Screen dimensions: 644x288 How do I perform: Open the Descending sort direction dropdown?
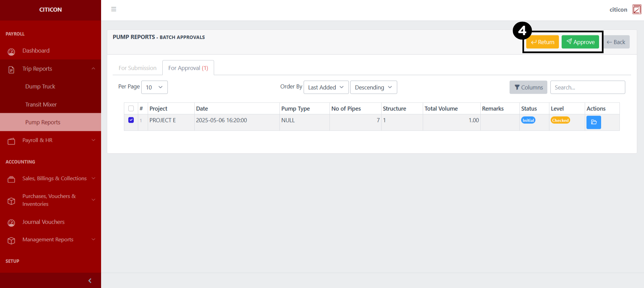373,87
